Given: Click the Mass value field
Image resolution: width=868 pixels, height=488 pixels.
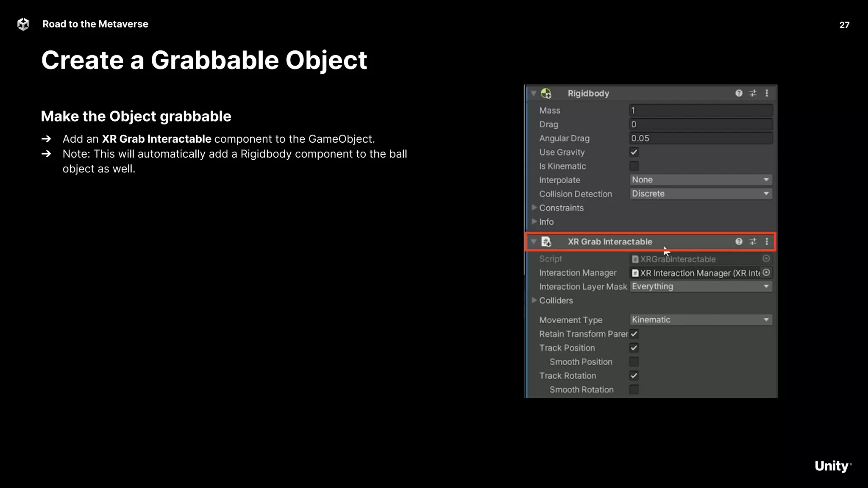Looking at the screenshot, I should (x=701, y=111).
